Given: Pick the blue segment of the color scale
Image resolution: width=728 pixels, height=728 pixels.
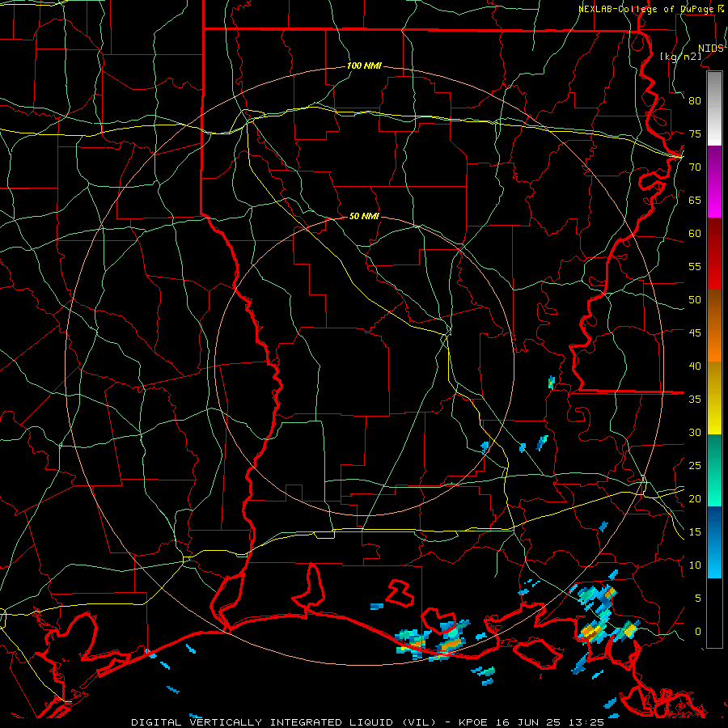Looking at the screenshot, I should pos(714,542).
